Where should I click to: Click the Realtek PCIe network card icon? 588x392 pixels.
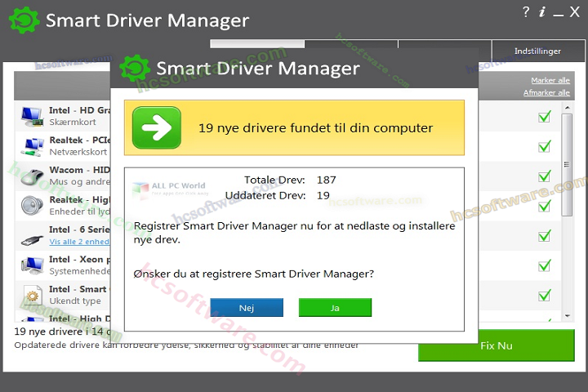tap(32, 146)
